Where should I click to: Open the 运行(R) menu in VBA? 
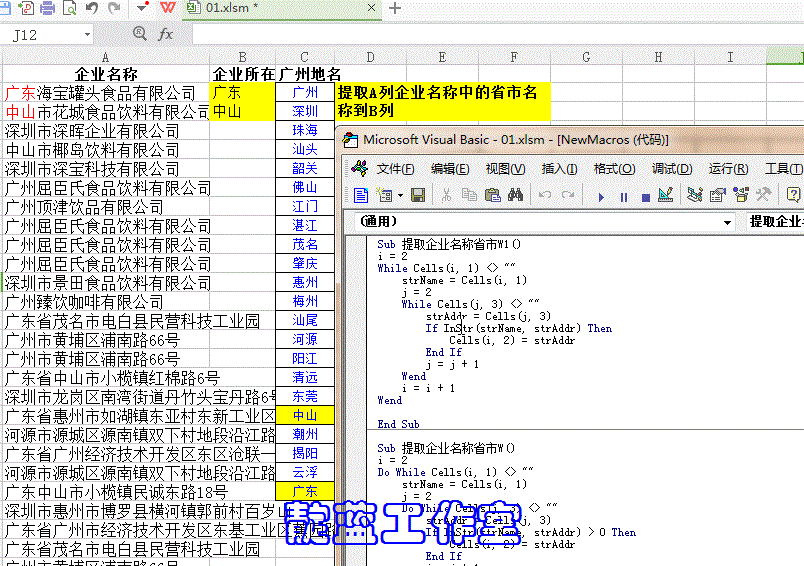(728, 169)
